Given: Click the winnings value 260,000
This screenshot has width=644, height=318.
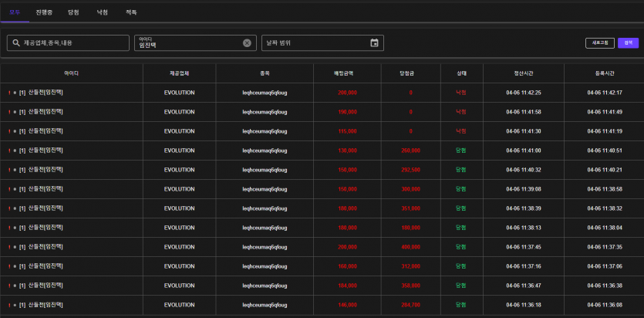Looking at the screenshot, I should tap(411, 151).
